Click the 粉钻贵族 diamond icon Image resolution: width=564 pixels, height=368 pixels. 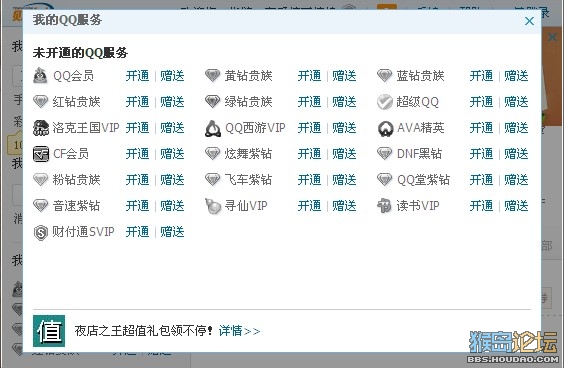click(x=40, y=180)
